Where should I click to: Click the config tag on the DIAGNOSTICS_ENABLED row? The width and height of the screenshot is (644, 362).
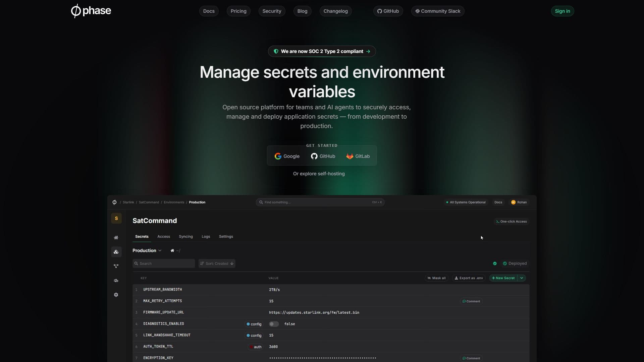point(254,324)
